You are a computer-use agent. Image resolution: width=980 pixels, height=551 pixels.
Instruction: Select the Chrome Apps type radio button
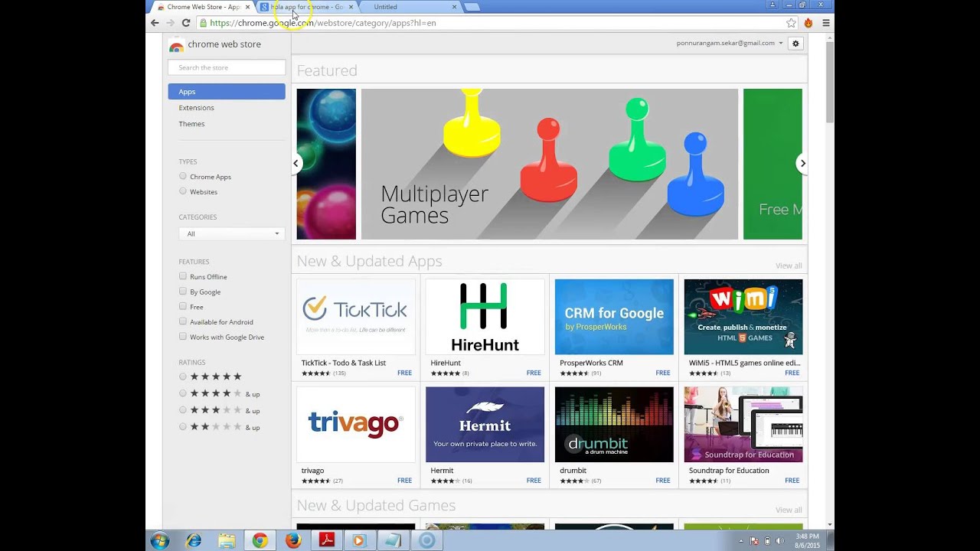pyautogui.click(x=183, y=176)
